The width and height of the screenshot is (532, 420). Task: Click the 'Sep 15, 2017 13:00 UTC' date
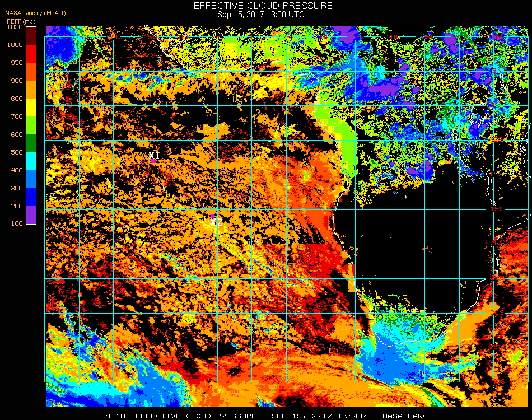(x=261, y=15)
